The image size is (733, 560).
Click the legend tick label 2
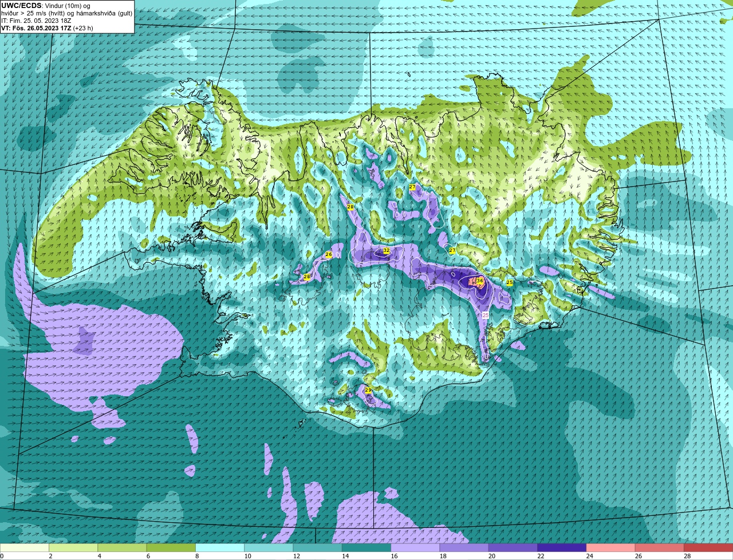tap(50, 556)
